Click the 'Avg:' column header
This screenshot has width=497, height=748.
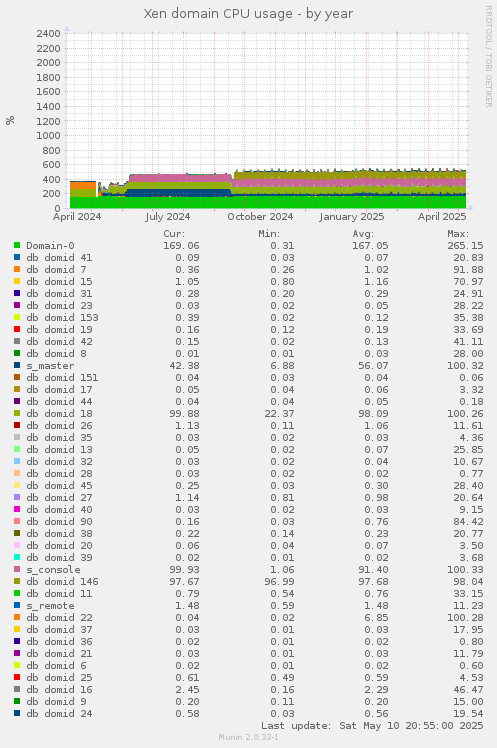tap(363, 234)
